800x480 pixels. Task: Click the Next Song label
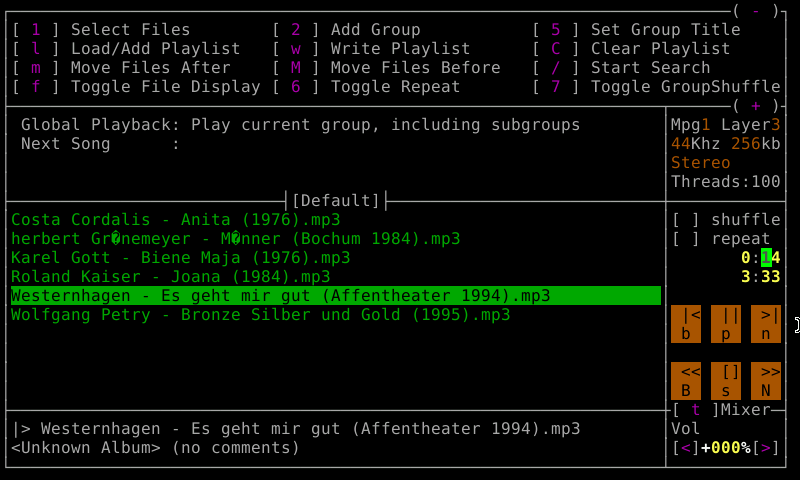coord(65,144)
